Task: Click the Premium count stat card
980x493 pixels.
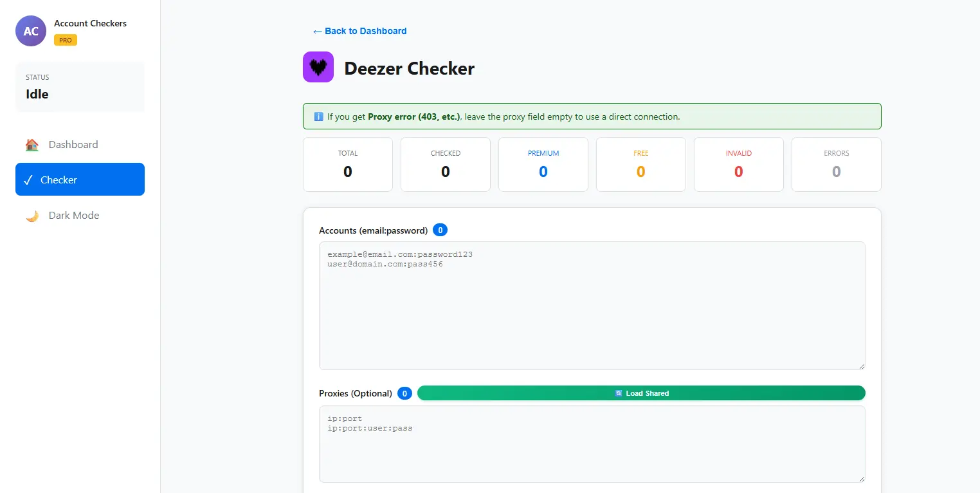Action: click(543, 164)
